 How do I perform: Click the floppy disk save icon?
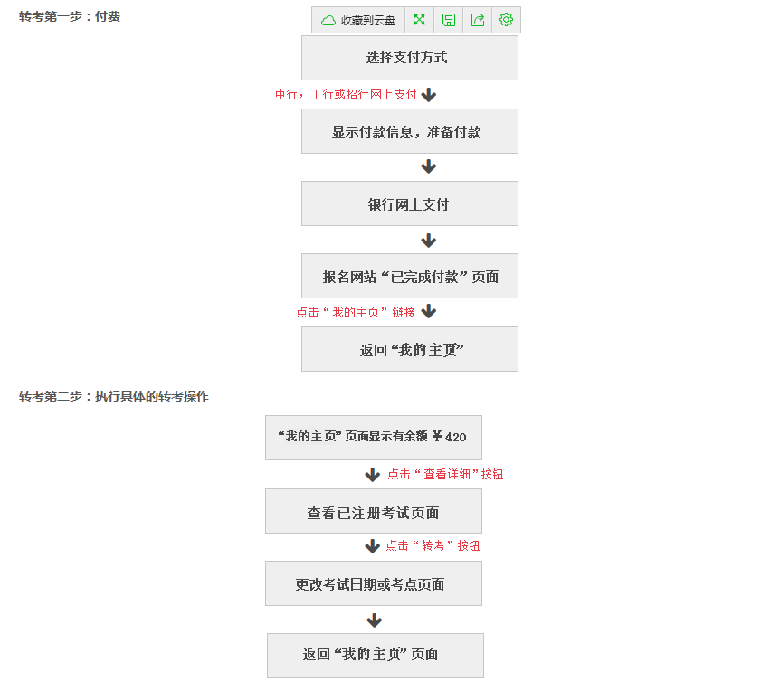pos(448,19)
